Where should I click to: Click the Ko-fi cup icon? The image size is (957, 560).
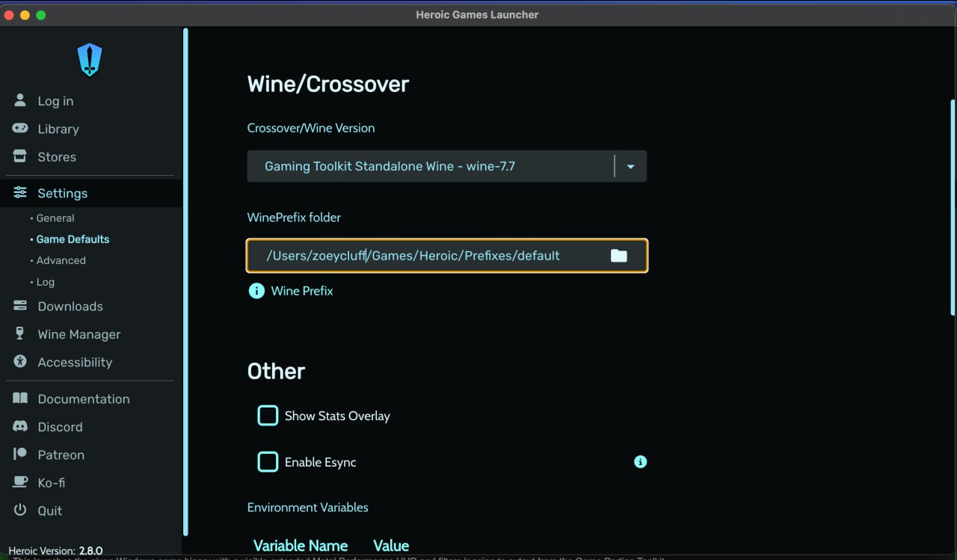(x=20, y=482)
